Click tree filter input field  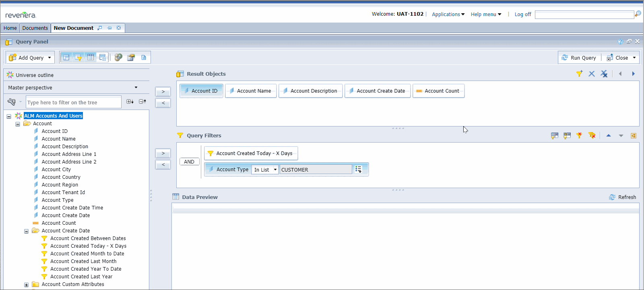point(74,102)
